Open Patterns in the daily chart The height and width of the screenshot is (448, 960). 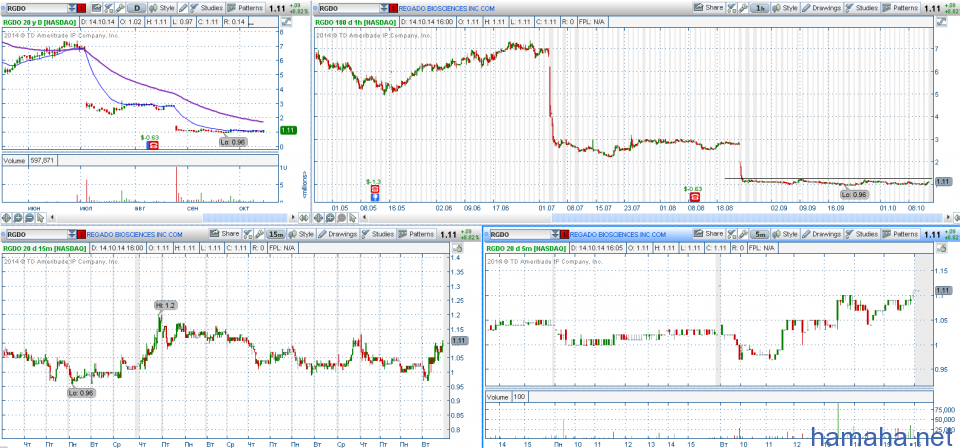(246, 9)
